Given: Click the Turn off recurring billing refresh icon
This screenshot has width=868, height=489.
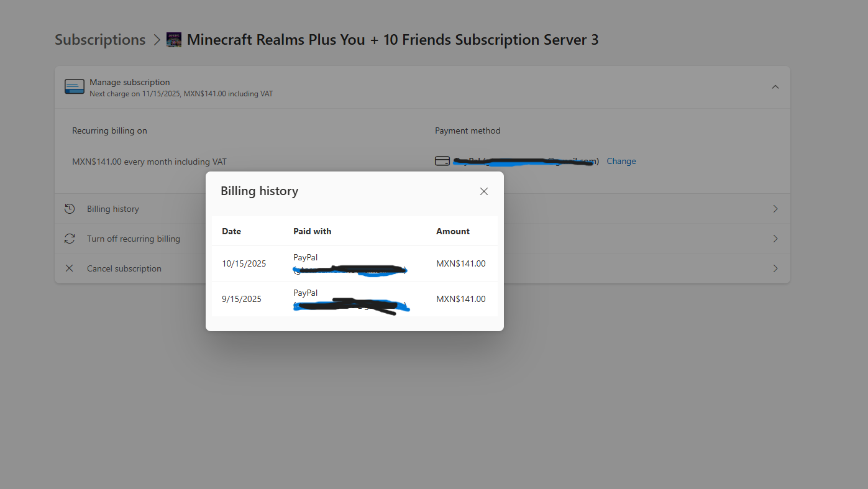Looking at the screenshot, I should [70, 239].
